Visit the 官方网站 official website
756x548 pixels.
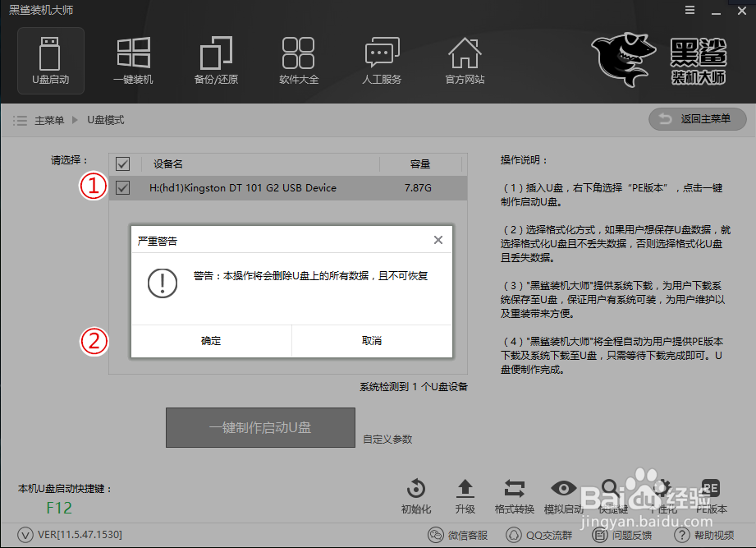pyautogui.click(x=464, y=60)
